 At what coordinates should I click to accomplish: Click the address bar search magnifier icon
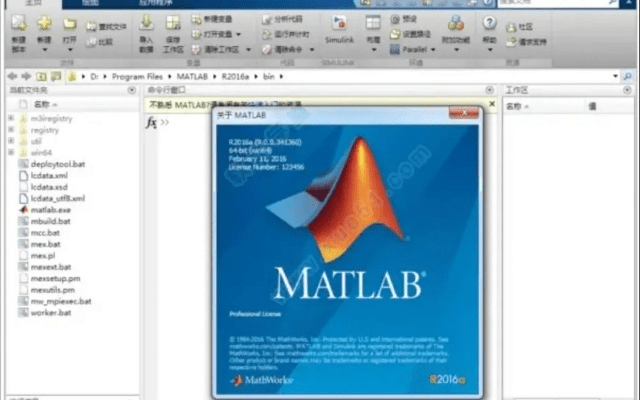click(x=627, y=76)
